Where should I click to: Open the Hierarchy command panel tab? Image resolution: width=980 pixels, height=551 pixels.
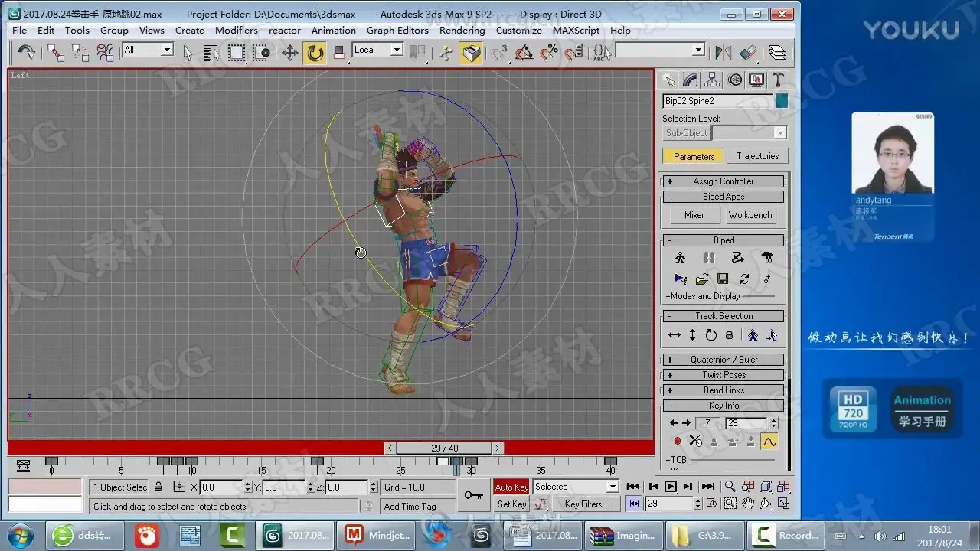click(x=713, y=80)
